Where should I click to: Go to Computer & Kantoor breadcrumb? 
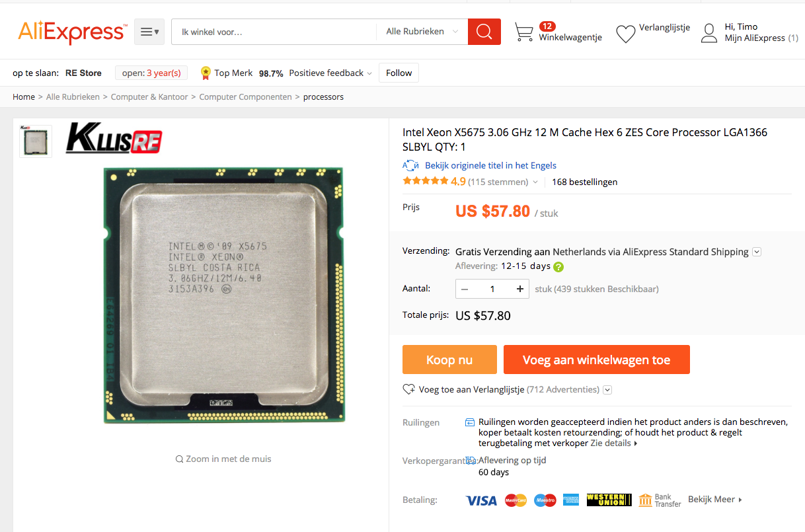tap(149, 97)
